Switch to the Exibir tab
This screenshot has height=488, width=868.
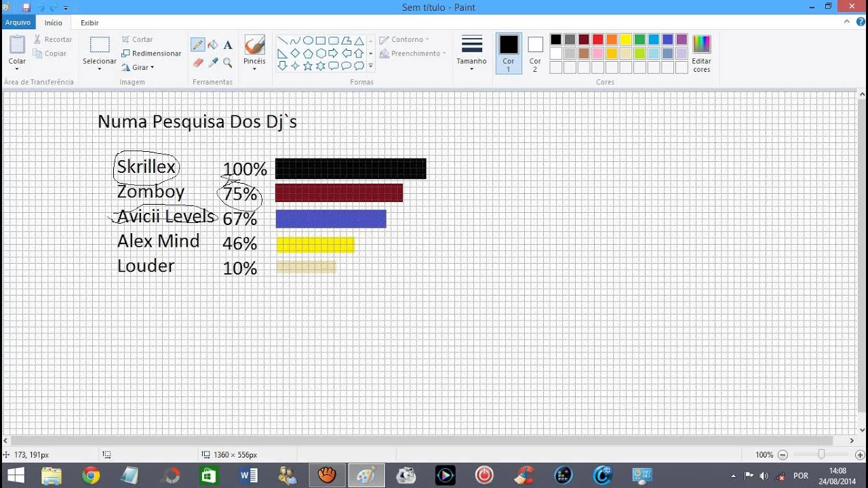click(x=90, y=22)
